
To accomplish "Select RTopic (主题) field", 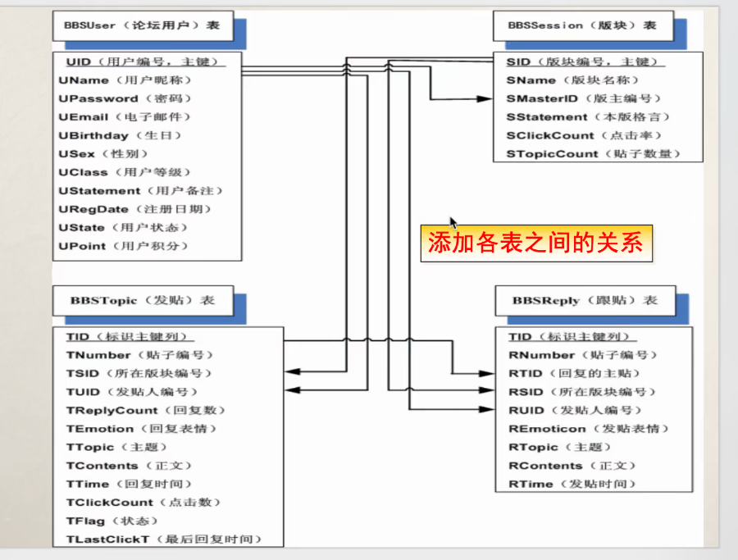I will coord(560,447).
